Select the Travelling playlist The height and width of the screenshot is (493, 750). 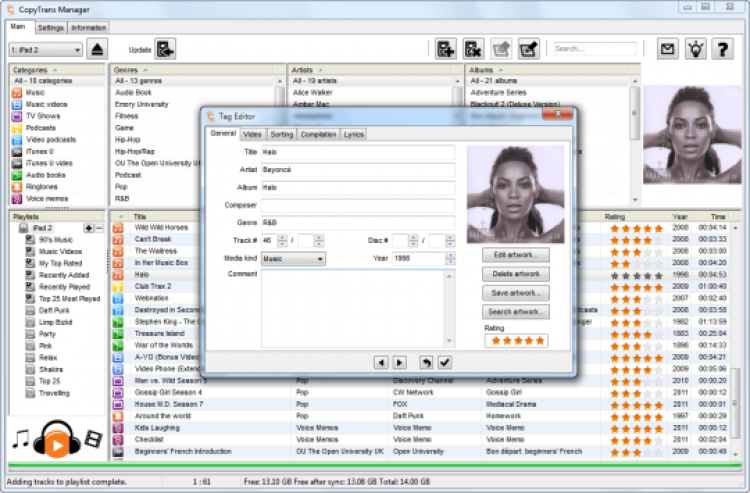(54, 393)
